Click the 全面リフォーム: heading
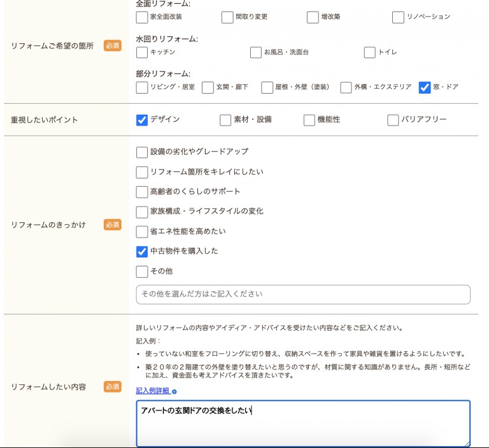The height and width of the screenshot is (448, 489). [163, 4]
